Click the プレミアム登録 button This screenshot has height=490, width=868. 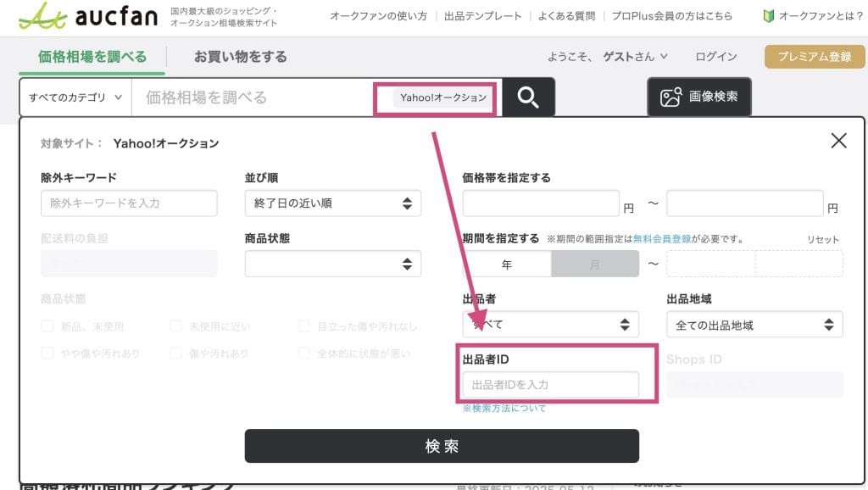click(x=815, y=57)
